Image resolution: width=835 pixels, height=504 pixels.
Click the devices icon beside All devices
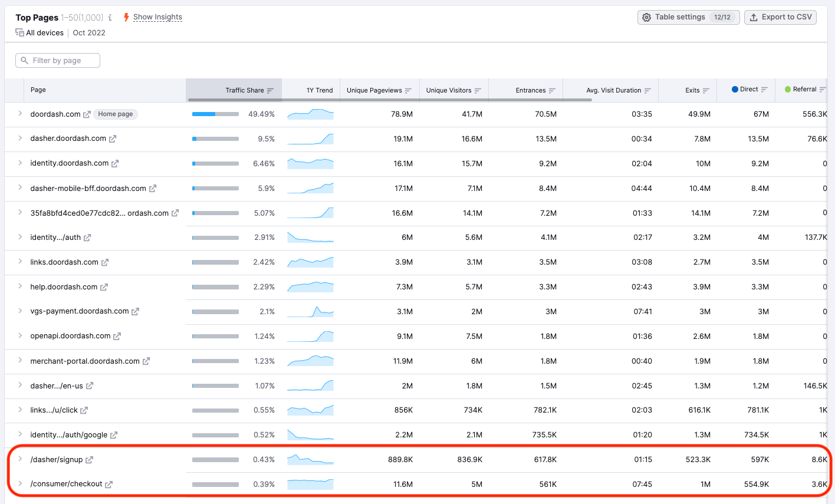(x=19, y=32)
